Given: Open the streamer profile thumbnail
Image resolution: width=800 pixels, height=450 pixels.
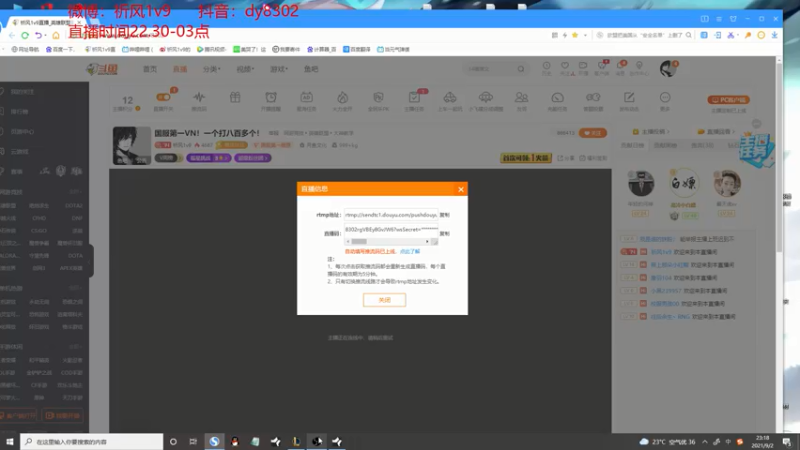Looking at the screenshot, I should 132,145.
